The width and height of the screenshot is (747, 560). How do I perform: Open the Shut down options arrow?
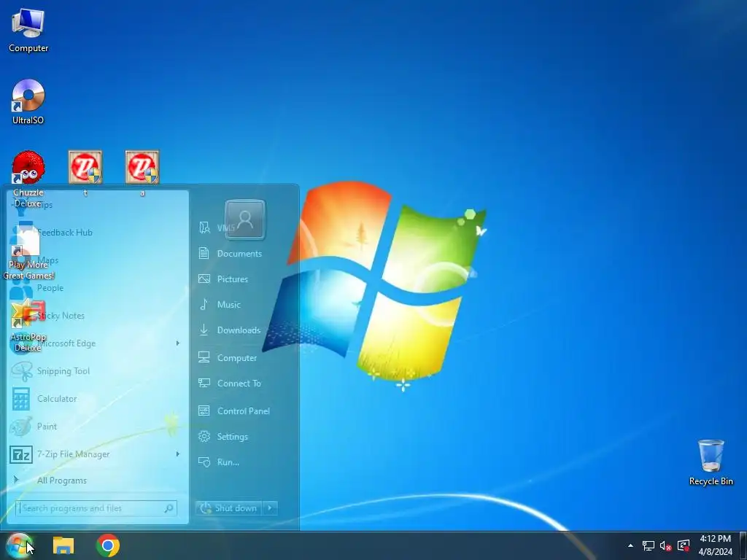point(270,508)
